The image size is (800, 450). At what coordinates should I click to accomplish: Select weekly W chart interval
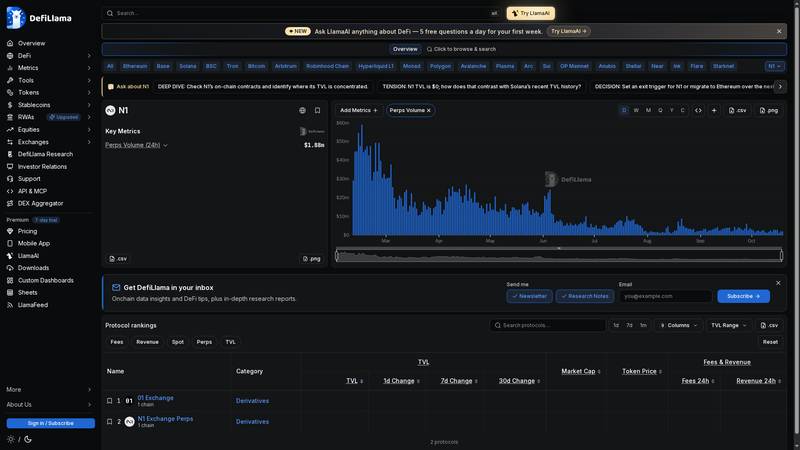636,110
